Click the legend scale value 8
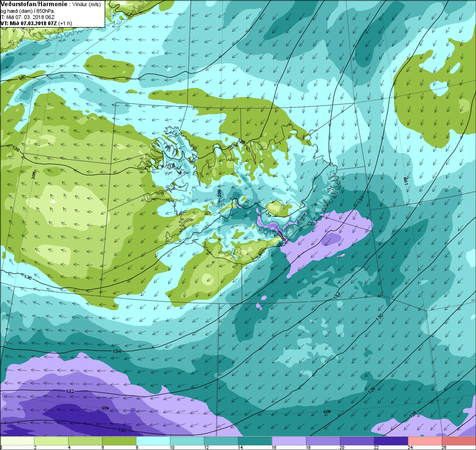This screenshot has height=450, width=476. (x=137, y=447)
